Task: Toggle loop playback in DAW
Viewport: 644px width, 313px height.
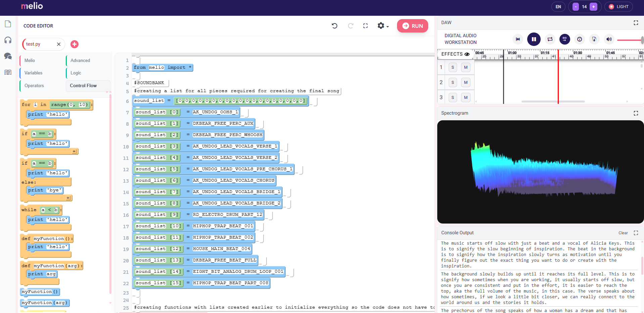Action: coord(550,39)
